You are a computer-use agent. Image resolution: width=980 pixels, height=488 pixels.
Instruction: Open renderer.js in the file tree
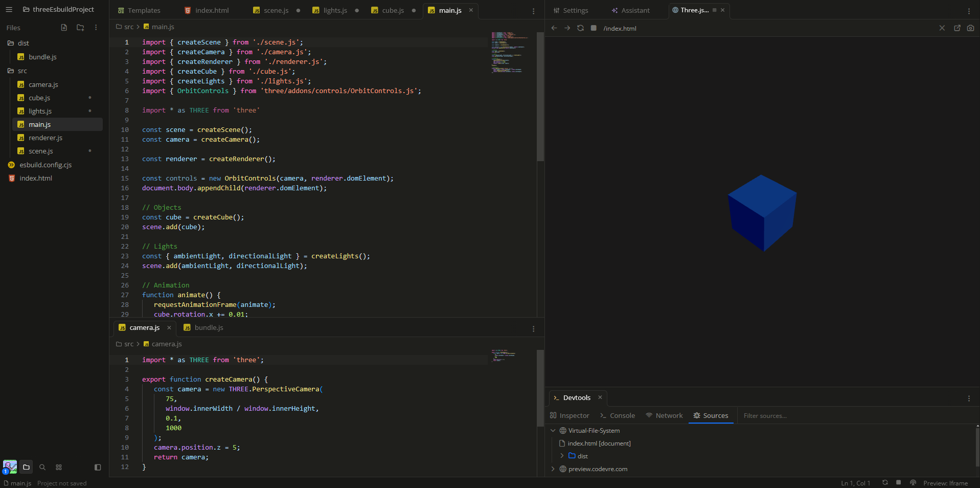(45, 138)
